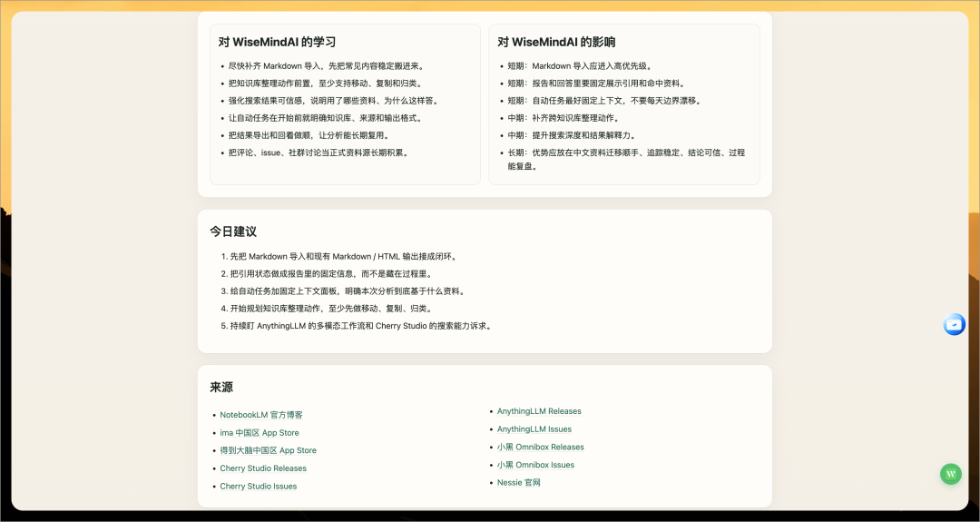
Task: Click the 对 WiseMindAI 的学习 heading
Action: click(277, 42)
